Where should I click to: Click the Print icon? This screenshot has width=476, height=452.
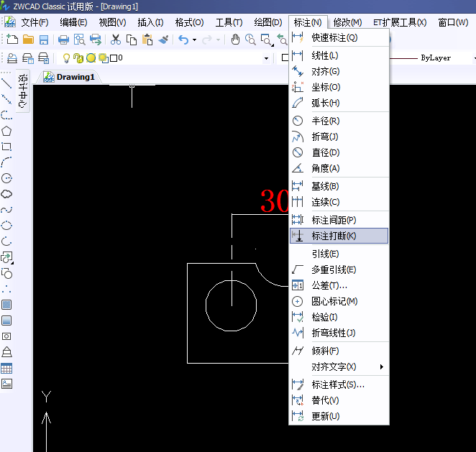coord(63,40)
